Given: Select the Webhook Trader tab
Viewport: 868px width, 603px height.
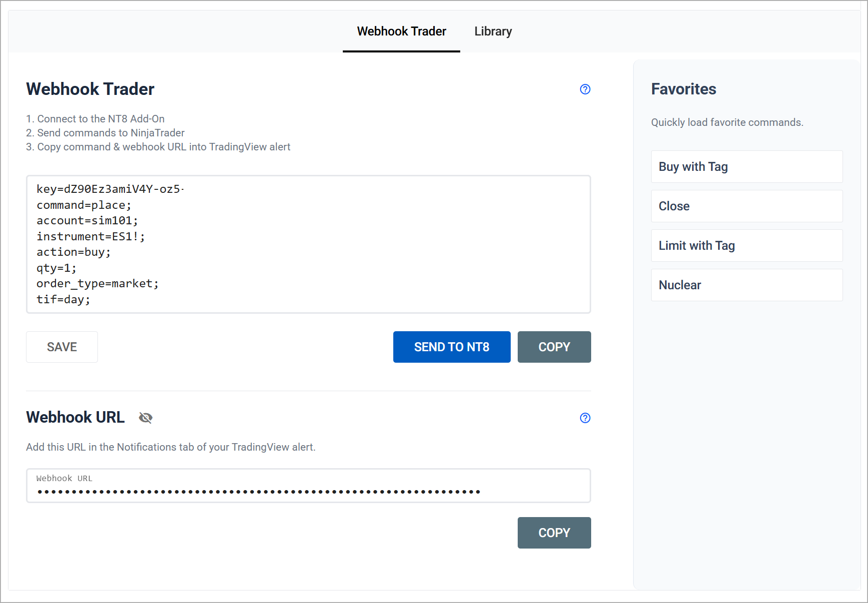Looking at the screenshot, I should point(401,31).
